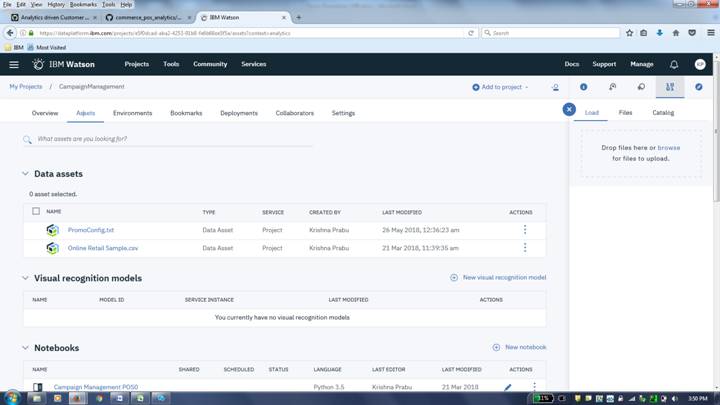Open a new browser tab
The height and width of the screenshot is (405, 720).
click(298, 17)
